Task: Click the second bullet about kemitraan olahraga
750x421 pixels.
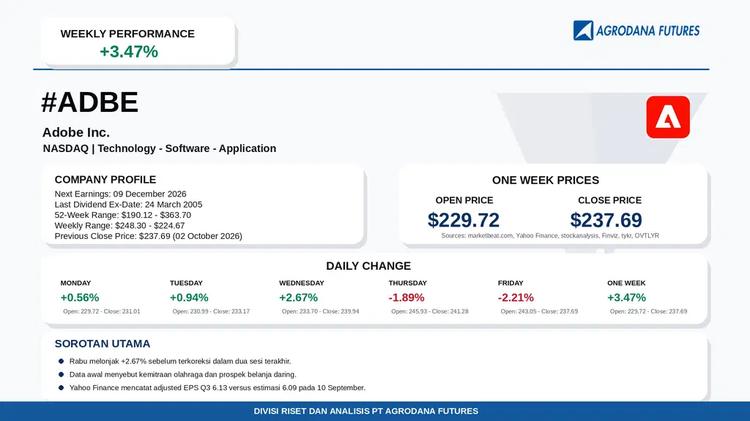Action: point(182,375)
